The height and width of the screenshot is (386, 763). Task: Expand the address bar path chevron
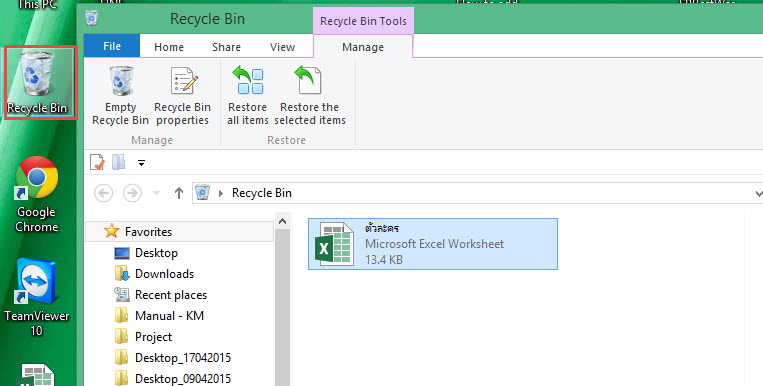pyautogui.click(x=221, y=193)
